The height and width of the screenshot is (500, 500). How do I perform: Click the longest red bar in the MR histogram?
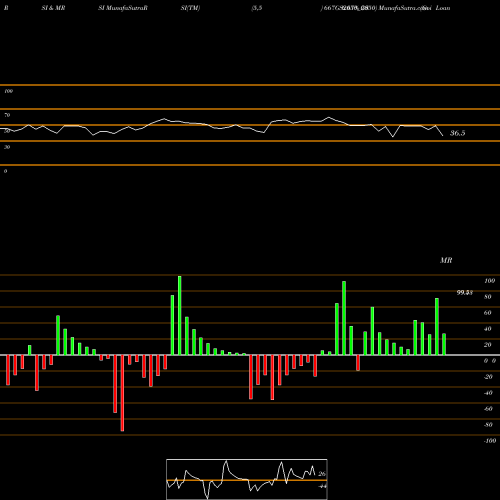122,393
